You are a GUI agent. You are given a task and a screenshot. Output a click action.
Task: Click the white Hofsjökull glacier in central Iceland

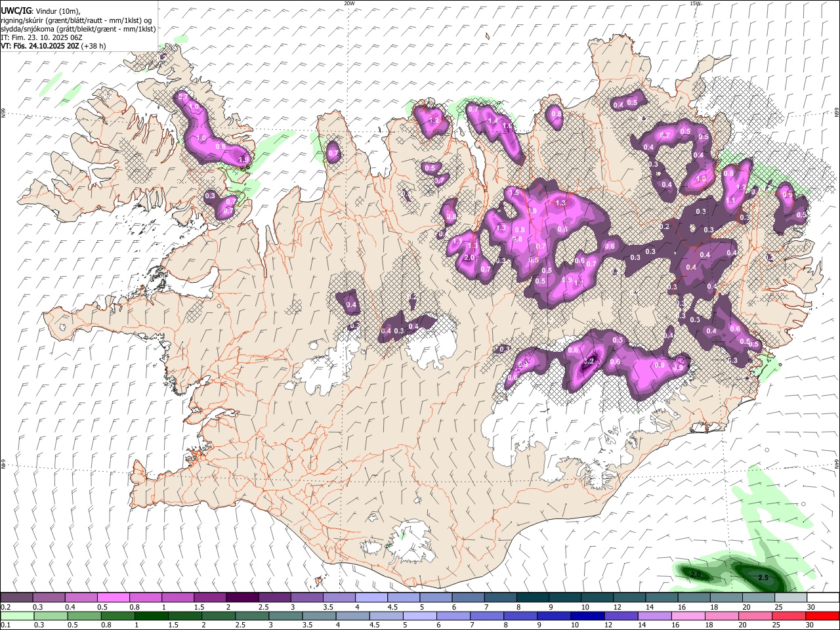(x=432, y=343)
